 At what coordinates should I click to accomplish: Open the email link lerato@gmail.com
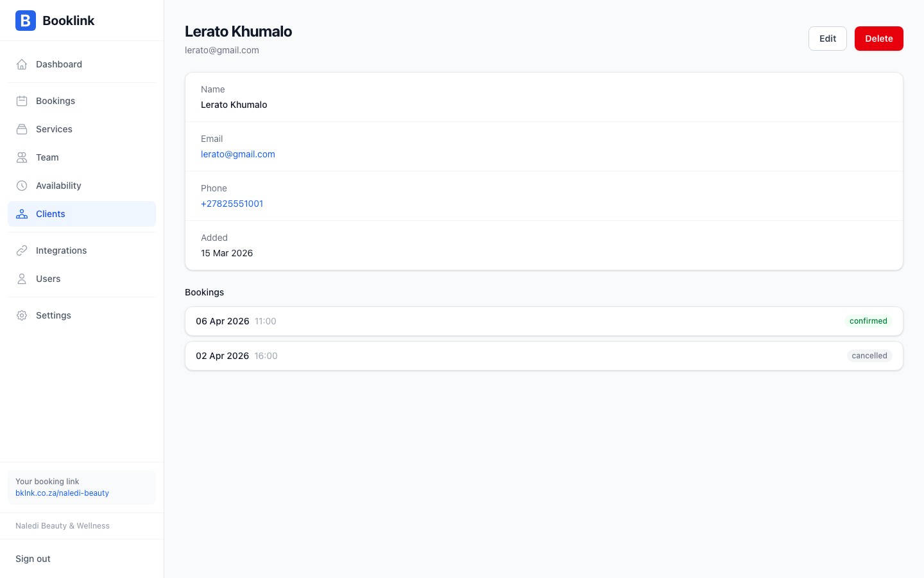(x=238, y=154)
